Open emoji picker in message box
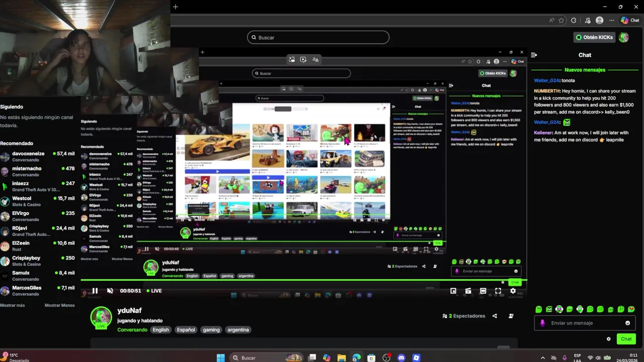Viewport: 644px width, 362px height. (627, 323)
